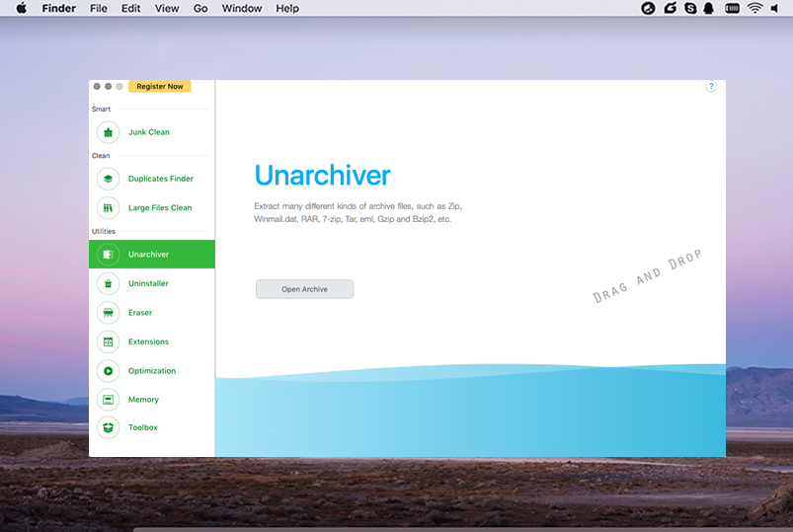
Task: Click the large Unarchiver heading
Action: pos(322,176)
